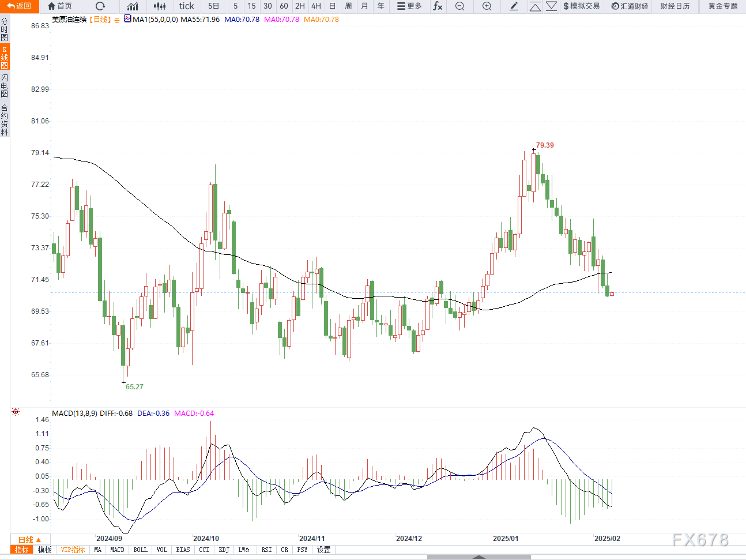Toggle the MA1 moving average checkbox
Viewport: 746px width, 560px height.
pos(127,19)
